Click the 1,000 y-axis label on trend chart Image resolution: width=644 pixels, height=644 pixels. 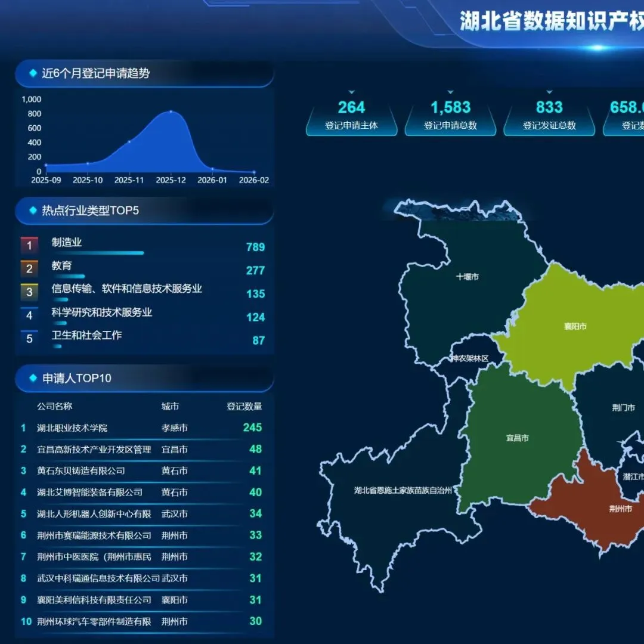coord(32,100)
